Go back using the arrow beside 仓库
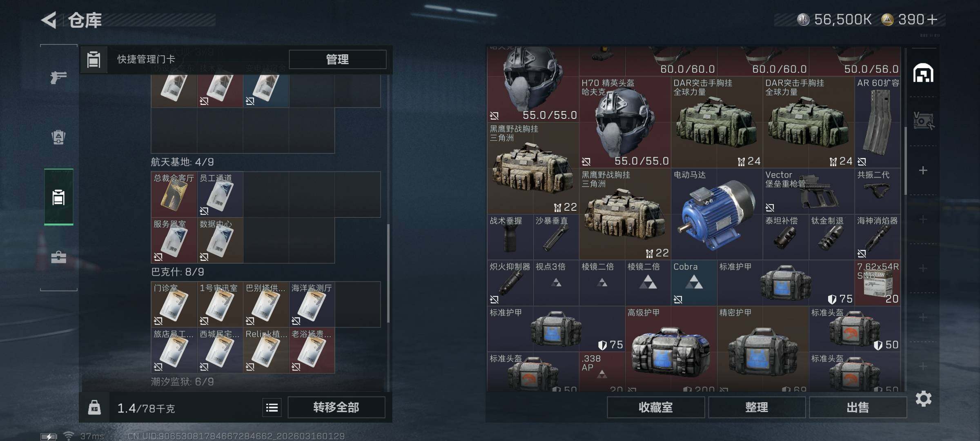 tap(49, 20)
